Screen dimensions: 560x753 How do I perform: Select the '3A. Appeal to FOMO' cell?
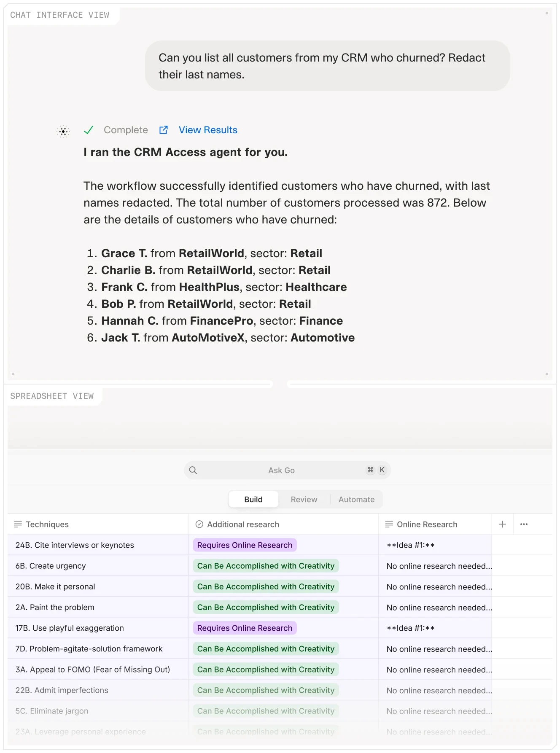(x=98, y=669)
